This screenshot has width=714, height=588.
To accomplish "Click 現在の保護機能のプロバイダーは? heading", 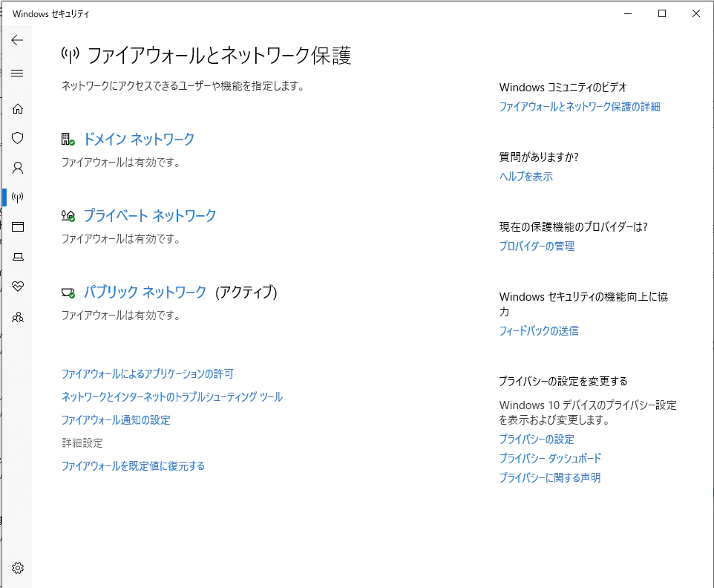I will point(573,226).
